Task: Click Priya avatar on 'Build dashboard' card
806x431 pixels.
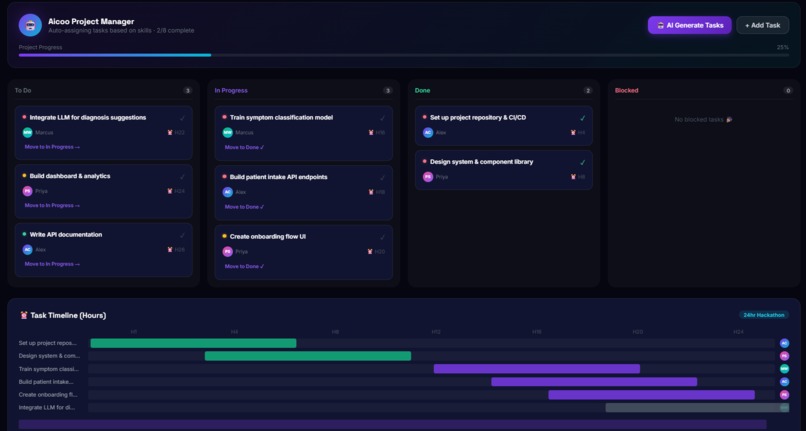Action: (27, 191)
